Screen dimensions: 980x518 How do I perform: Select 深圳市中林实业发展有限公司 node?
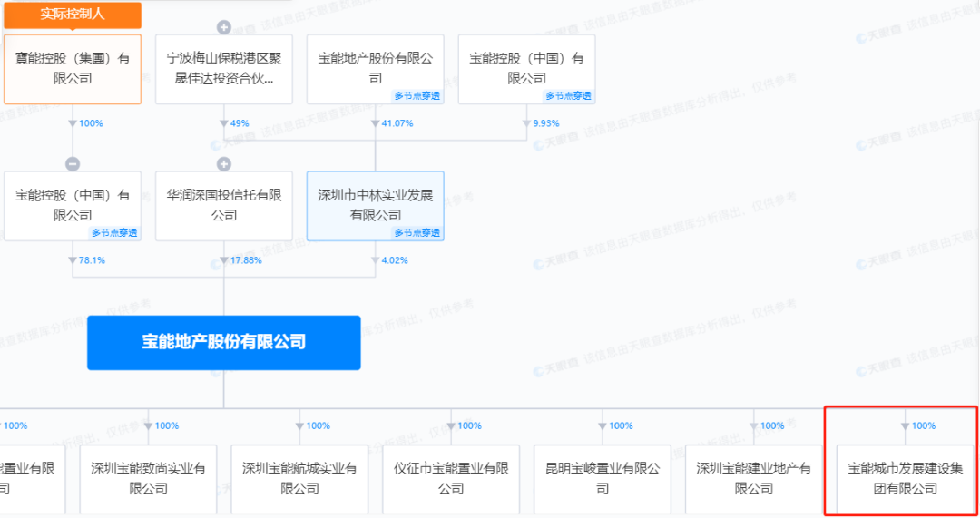pos(375,206)
